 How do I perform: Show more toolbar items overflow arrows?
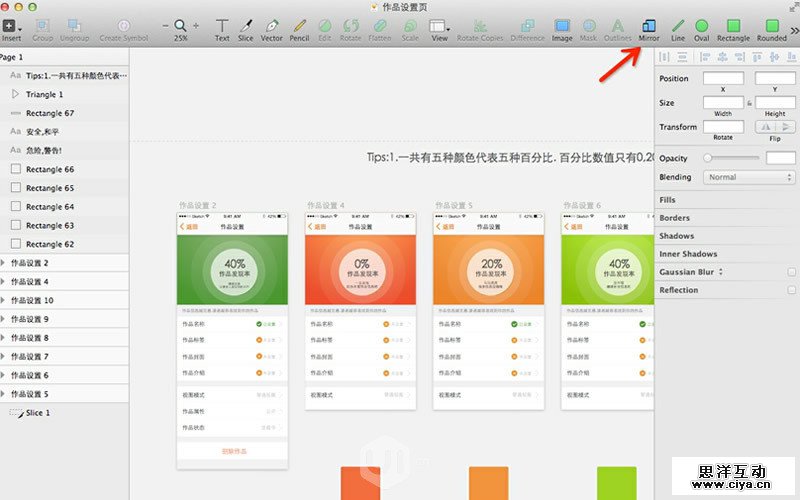794,31
